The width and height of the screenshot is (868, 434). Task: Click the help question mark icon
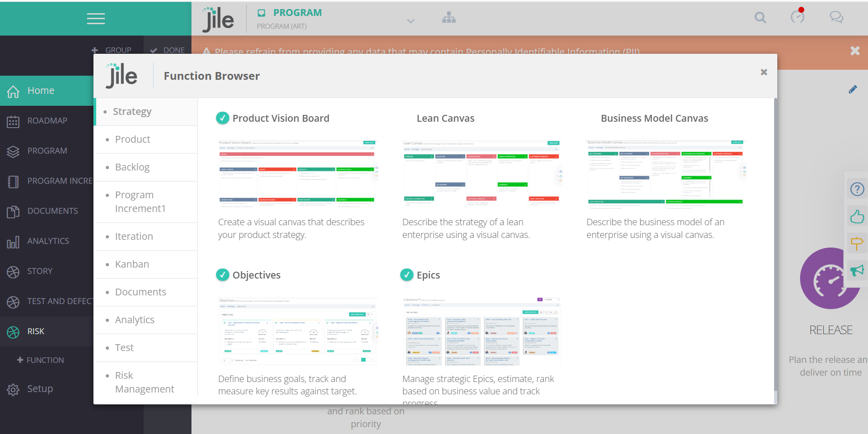pos(857,189)
